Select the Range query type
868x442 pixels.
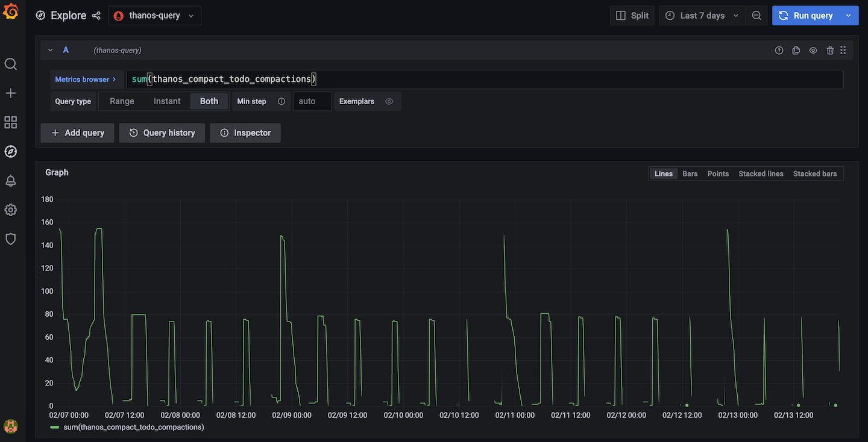point(122,101)
